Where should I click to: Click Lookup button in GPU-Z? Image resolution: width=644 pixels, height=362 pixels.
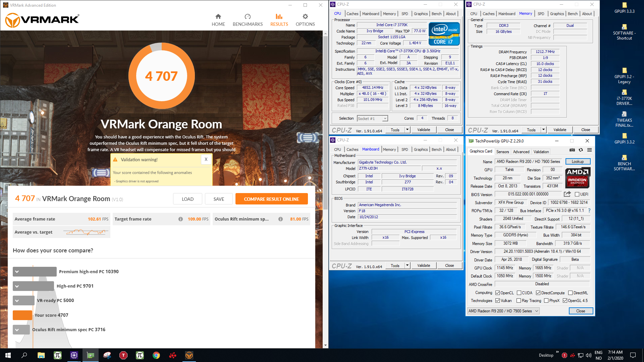point(578,162)
